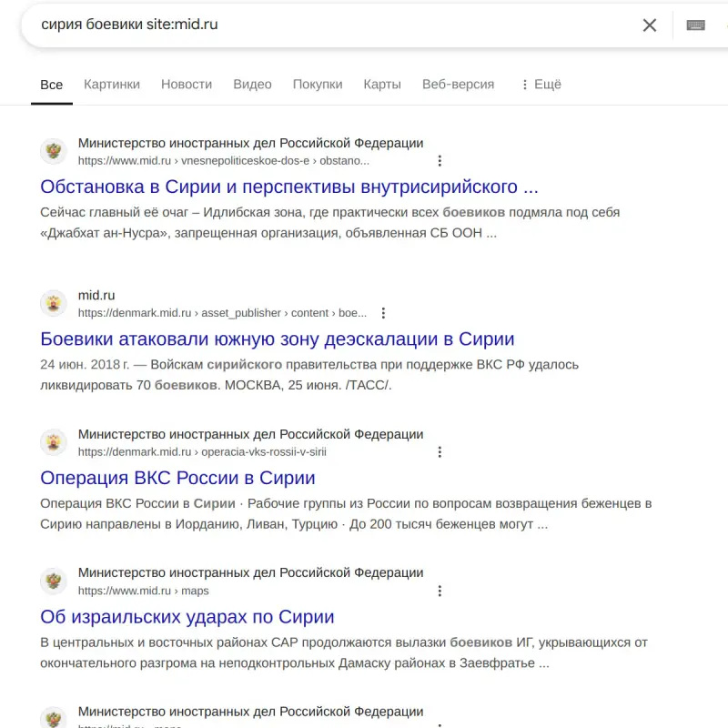Open three-dot menu for израильских ударах result
728x728 pixels.
click(440, 591)
